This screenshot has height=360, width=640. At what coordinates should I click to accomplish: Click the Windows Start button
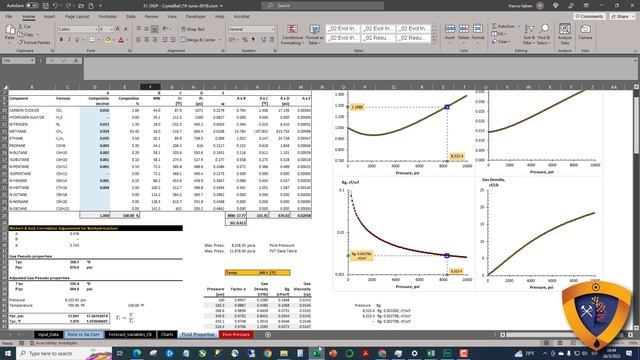8,353
